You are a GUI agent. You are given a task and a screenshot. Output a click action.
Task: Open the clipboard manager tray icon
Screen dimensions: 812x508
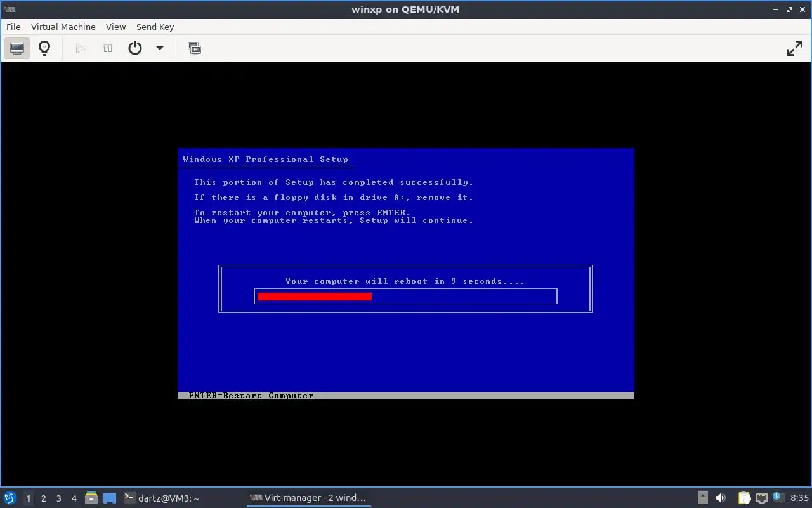[x=744, y=498]
